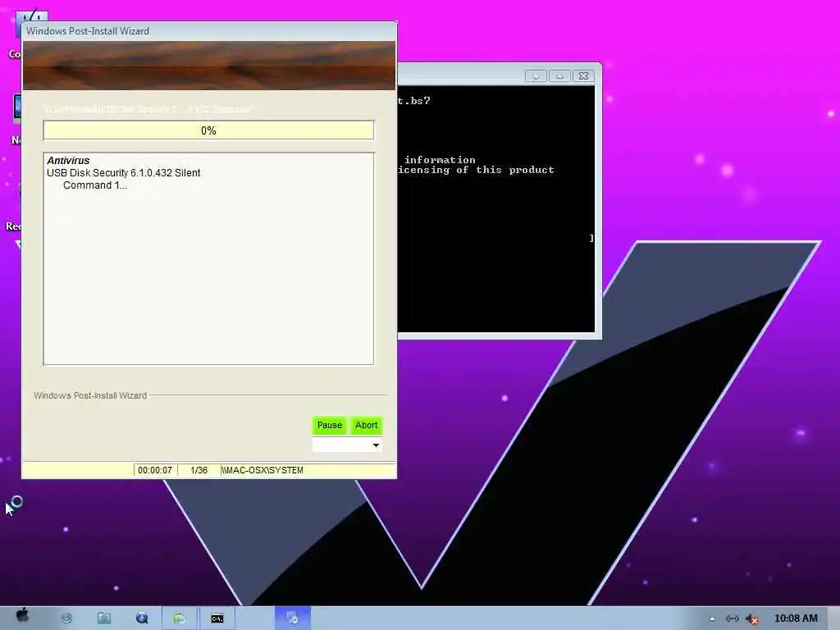This screenshot has width=840, height=630.
Task: Click the \\MAC-OSX\SYSTEM status cell
Action: (x=308, y=470)
